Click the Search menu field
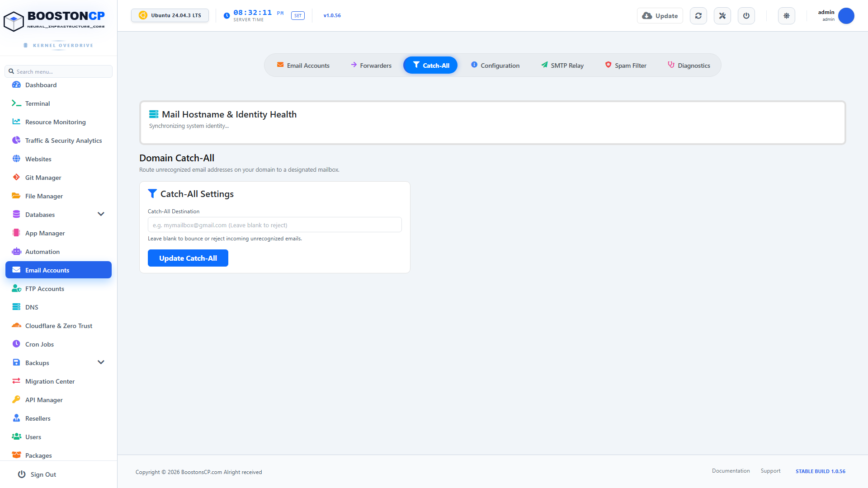 tap(58, 71)
